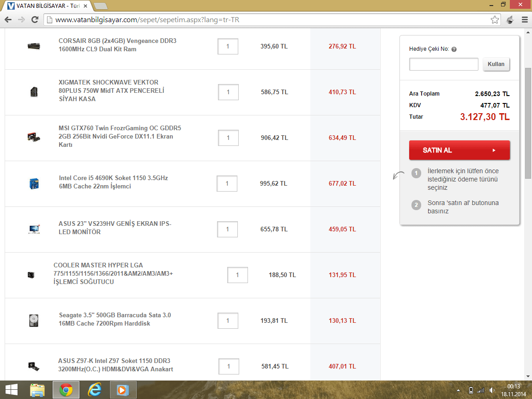Click the extension icon beside the bookmark star
This screenshot has height=399, width=532.
[510, 20]
